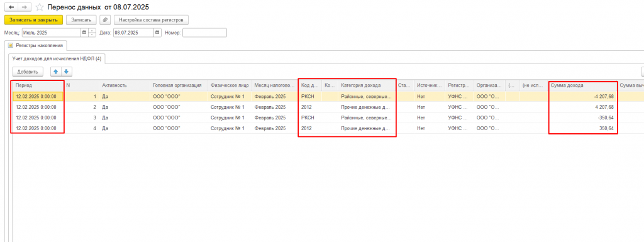Select ООО "ООО" головная организация in row 2
Screen dimensions: 644x242
(179, 107)
